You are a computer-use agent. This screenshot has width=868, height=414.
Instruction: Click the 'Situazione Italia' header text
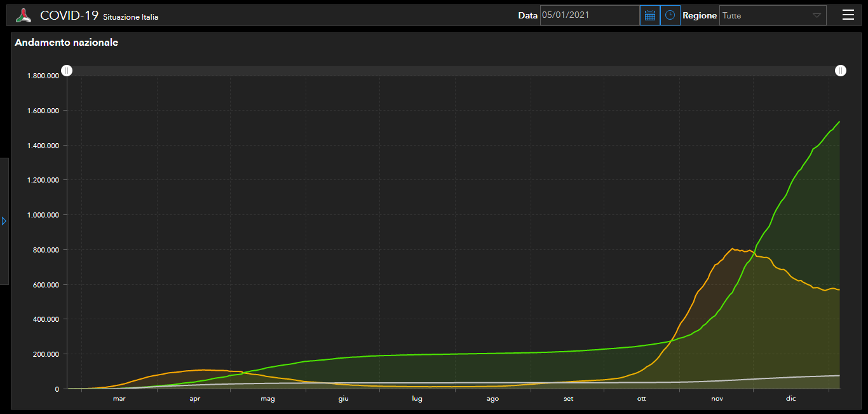pyautogui.click(x=130, y=17)
